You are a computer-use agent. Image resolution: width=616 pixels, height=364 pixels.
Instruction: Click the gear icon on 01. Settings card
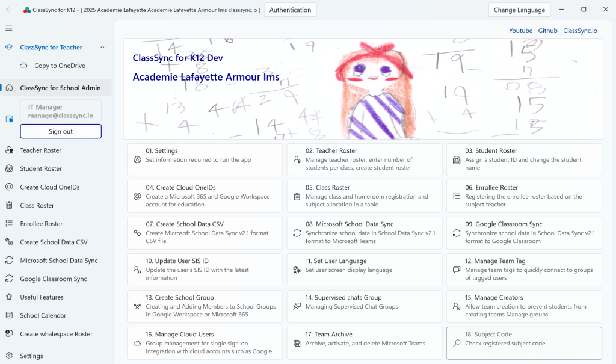coord(137,159)
